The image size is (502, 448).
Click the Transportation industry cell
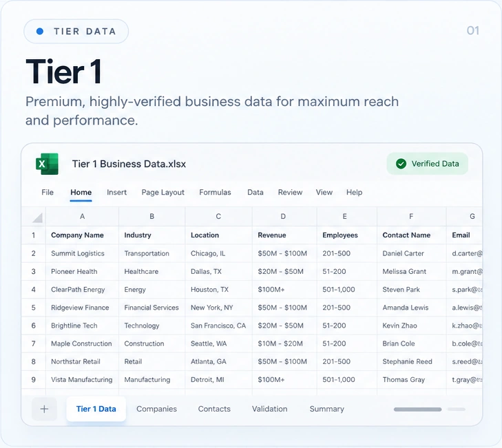151,253
